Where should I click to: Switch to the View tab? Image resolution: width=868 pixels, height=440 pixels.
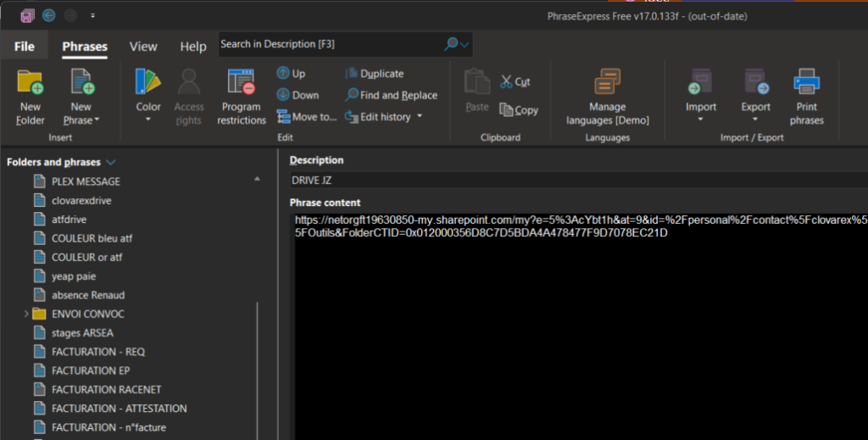tap(143, 47)
